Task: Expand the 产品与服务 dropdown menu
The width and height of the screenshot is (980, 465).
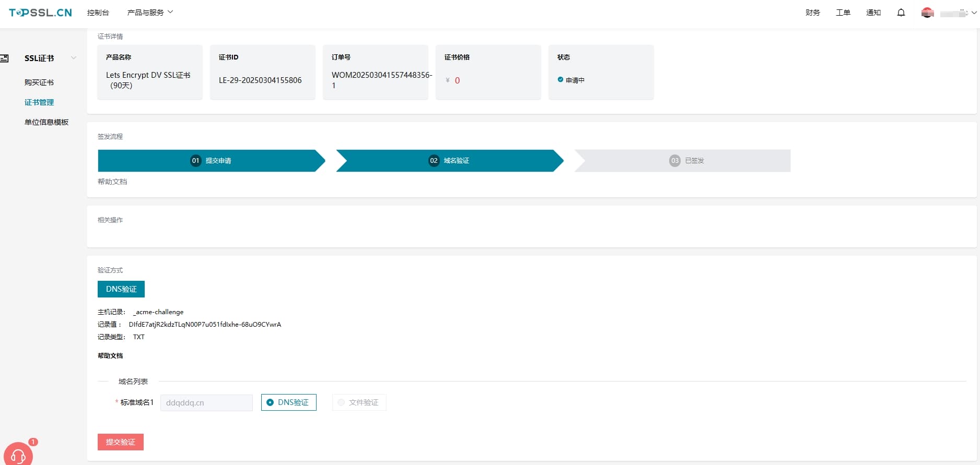Action: tap(150, 13)
